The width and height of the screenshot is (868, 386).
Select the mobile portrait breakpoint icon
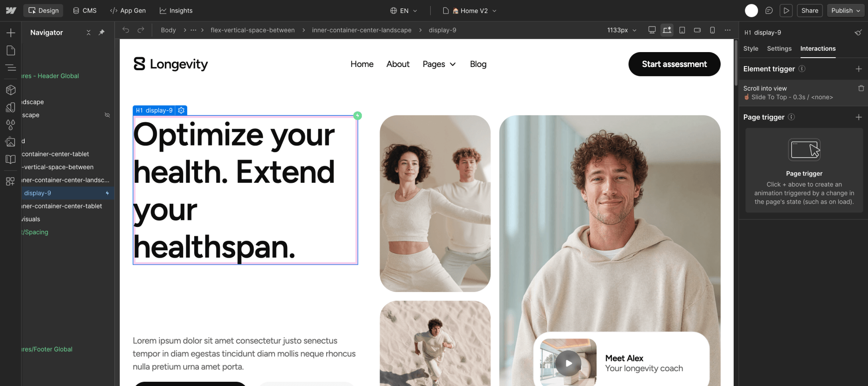[712, 30]
